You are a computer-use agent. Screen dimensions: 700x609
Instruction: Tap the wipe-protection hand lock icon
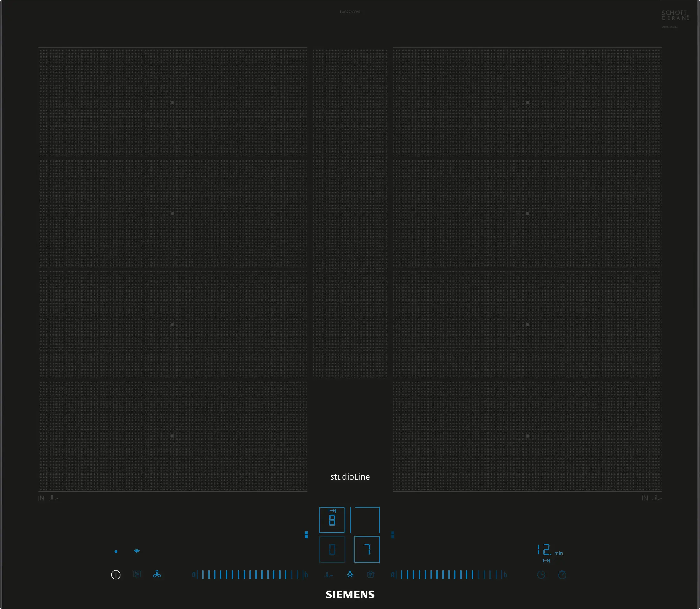pyautogui.click(x=137, y=575)
